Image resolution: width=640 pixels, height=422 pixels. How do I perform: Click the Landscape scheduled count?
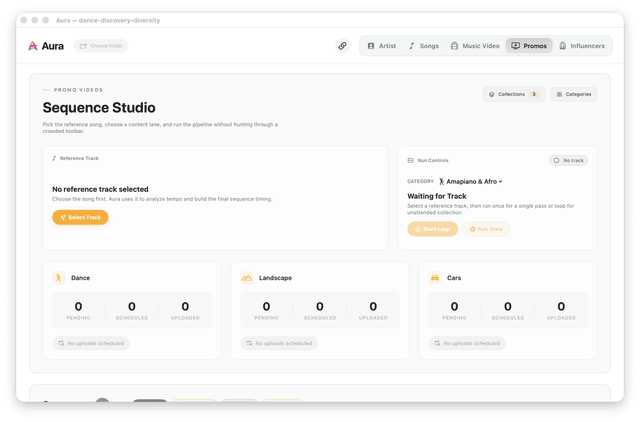[x=320, y=306]
